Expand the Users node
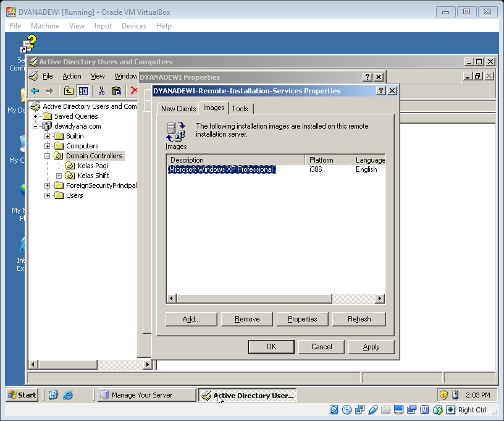504x421 pixels. point(47,196)
